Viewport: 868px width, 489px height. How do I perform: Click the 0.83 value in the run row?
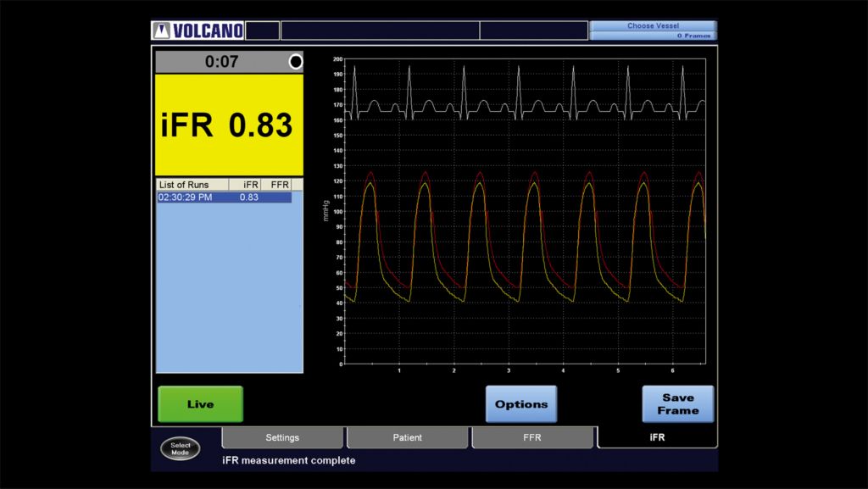pos(249,197)
